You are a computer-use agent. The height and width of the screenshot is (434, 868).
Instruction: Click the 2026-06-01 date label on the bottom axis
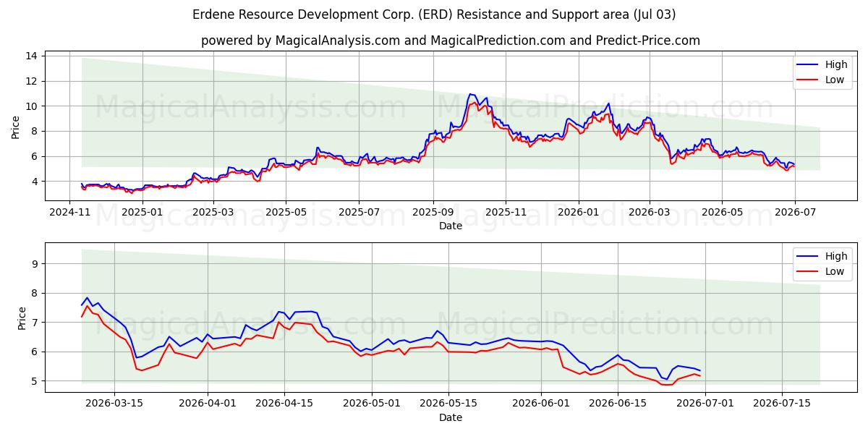[x=541, y=404]
